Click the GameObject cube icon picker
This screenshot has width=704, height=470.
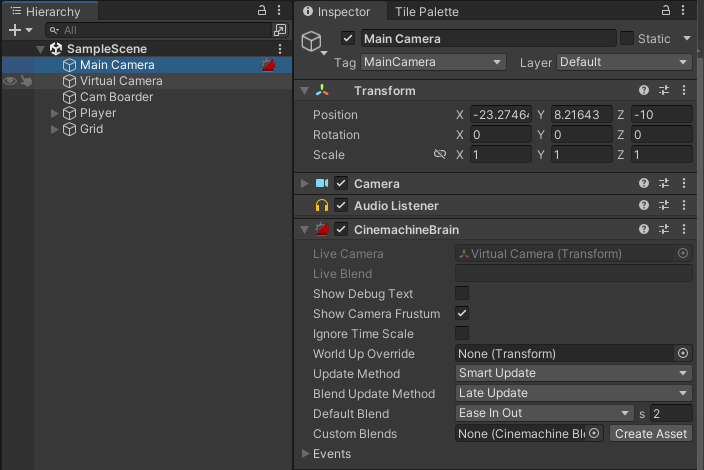point(313,43)
